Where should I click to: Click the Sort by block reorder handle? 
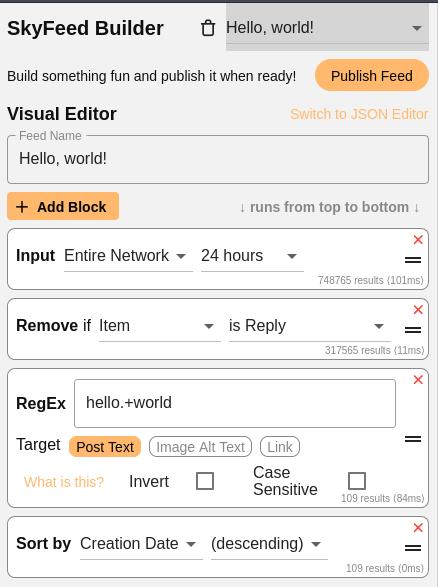click(413, 548)
